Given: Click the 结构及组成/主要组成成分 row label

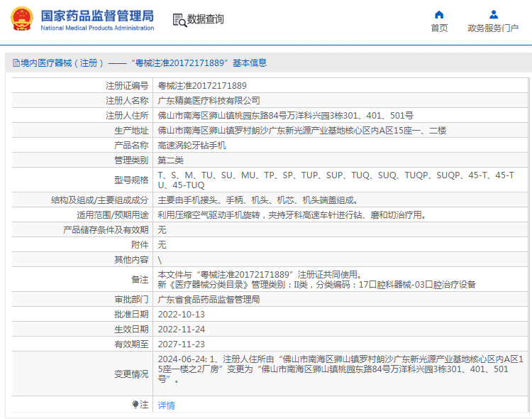Looking at the screenshot, I should (x=100, y=200).
